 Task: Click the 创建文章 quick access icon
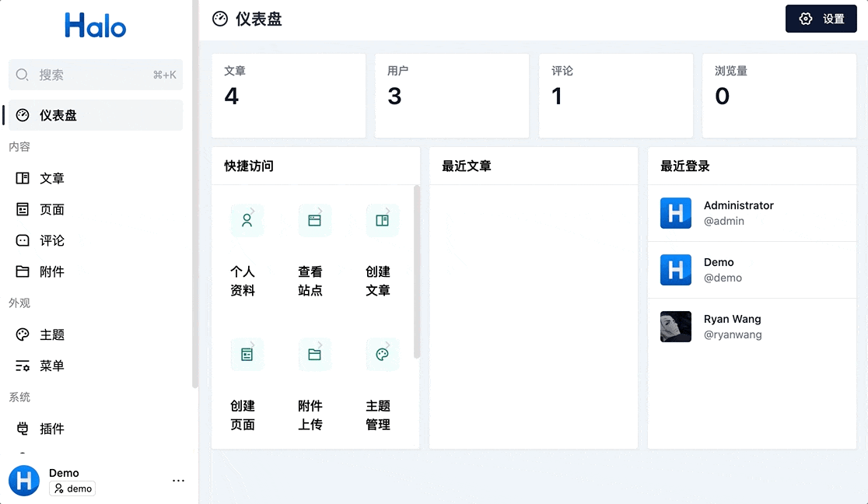[x=382, y=220]
